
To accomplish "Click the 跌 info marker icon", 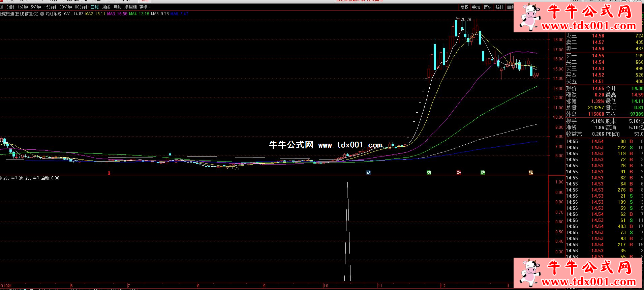I will [483, 173].
